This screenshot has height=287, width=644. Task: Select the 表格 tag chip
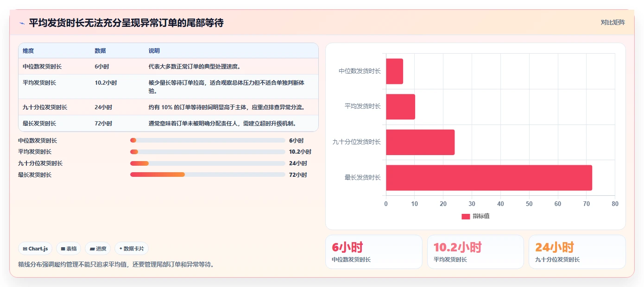(69, 249)
